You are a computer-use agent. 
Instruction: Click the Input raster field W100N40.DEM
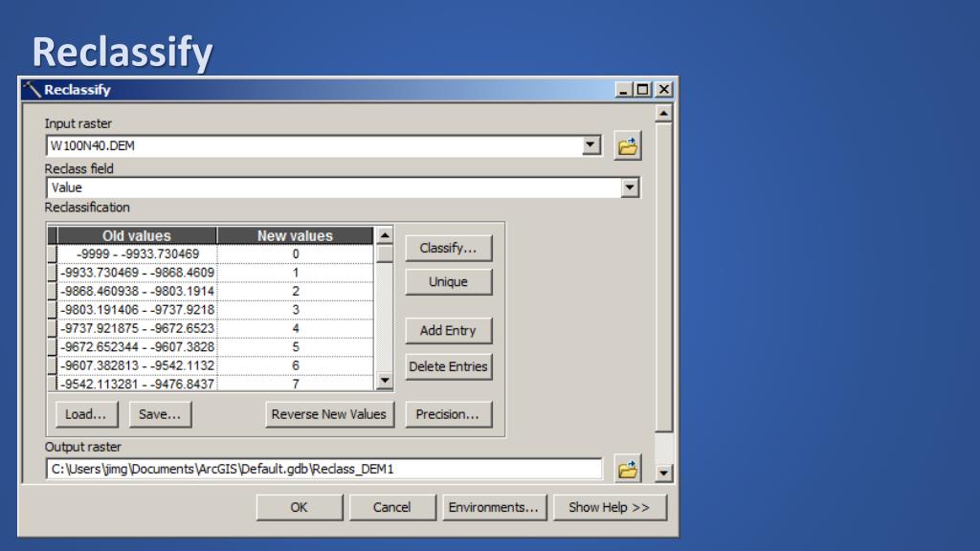click(x=323, y=145)
